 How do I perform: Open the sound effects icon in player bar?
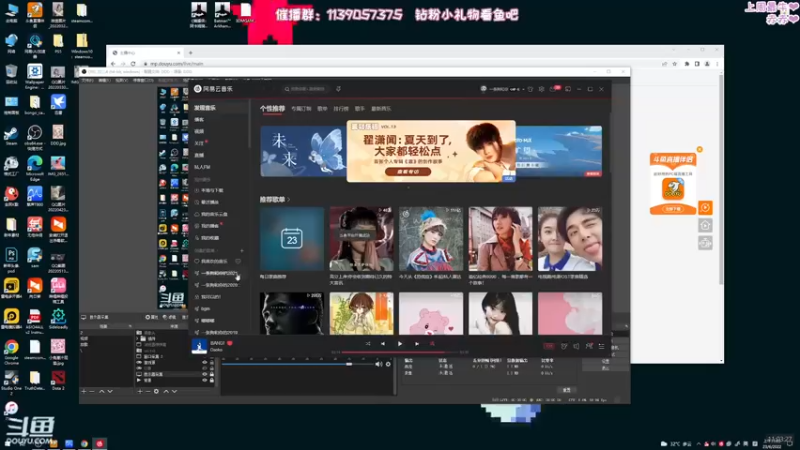[x=564, y=346]
